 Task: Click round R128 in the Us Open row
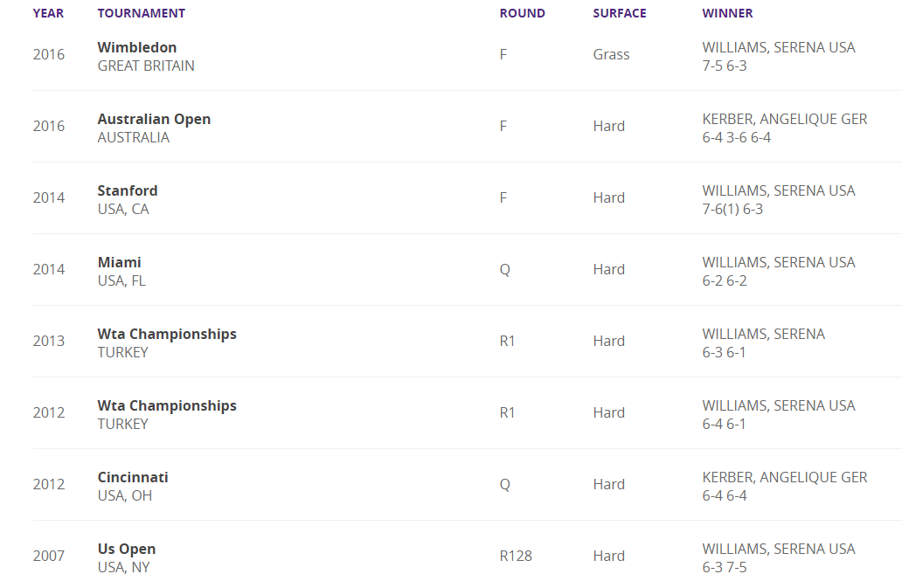point(516,556)
